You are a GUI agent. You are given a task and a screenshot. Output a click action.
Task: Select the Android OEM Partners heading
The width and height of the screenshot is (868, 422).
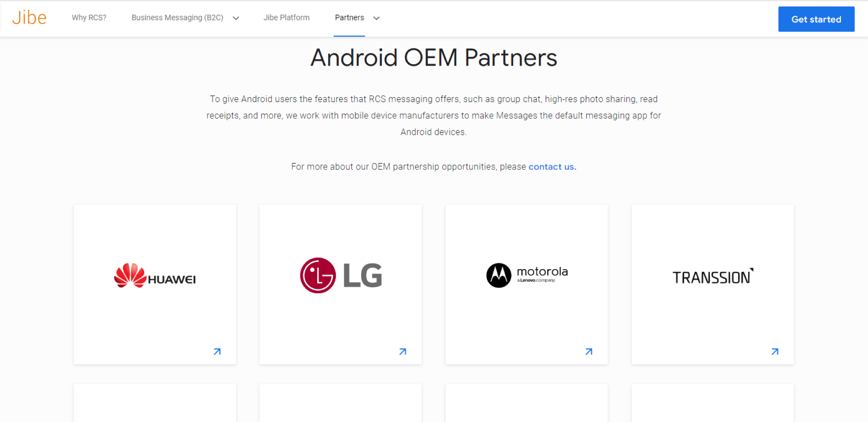click(x=434, y=58)
